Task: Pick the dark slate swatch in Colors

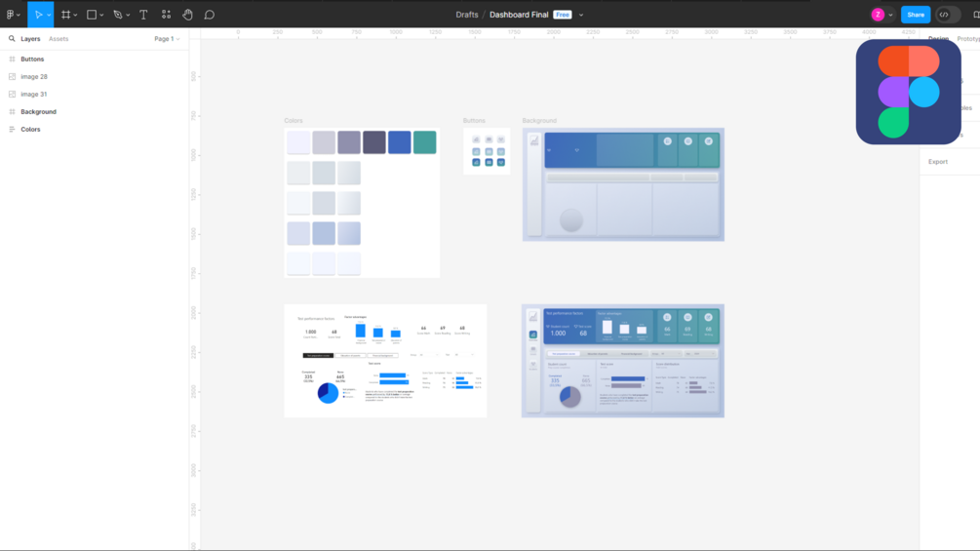Action: tap(374, 142)
